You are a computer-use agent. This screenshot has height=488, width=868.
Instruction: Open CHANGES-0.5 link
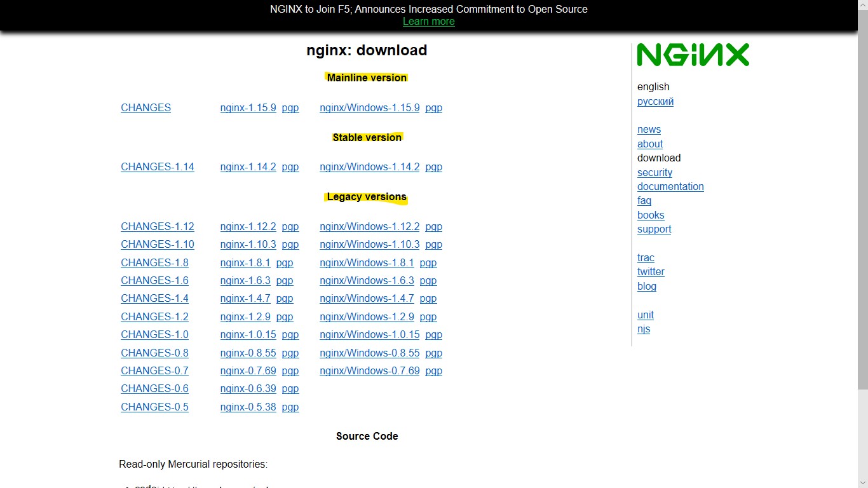click(x=155, y=407)
